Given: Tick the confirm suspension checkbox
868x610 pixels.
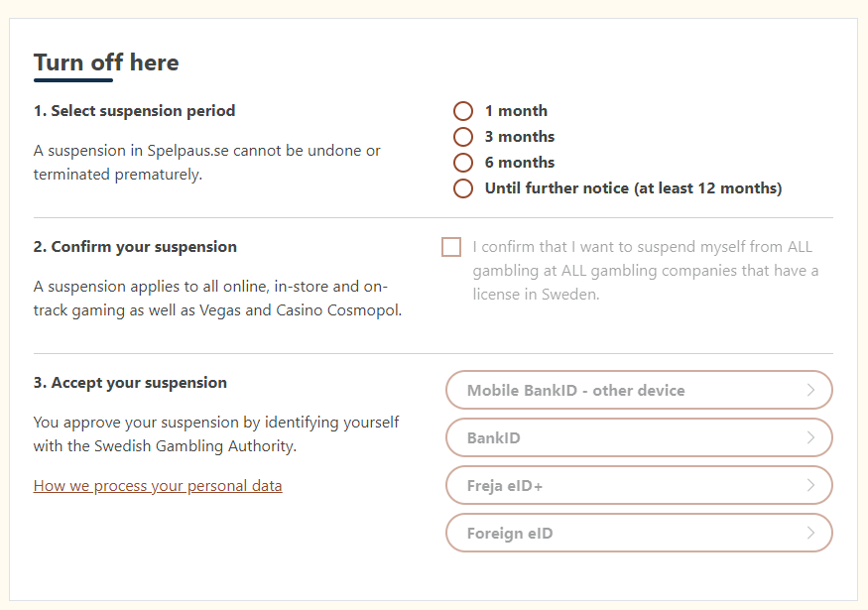Looking at the screenshot, I should (x=451, y=247).
